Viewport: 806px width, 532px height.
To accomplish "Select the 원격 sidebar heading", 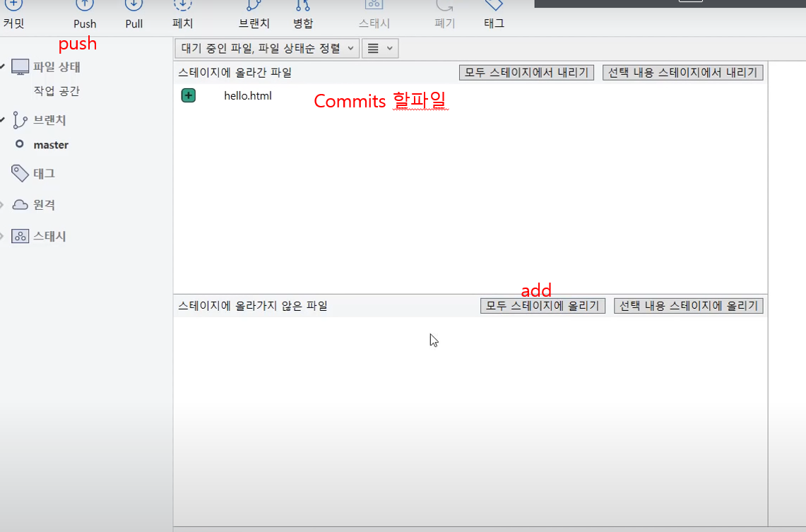I will click(45, 205).
